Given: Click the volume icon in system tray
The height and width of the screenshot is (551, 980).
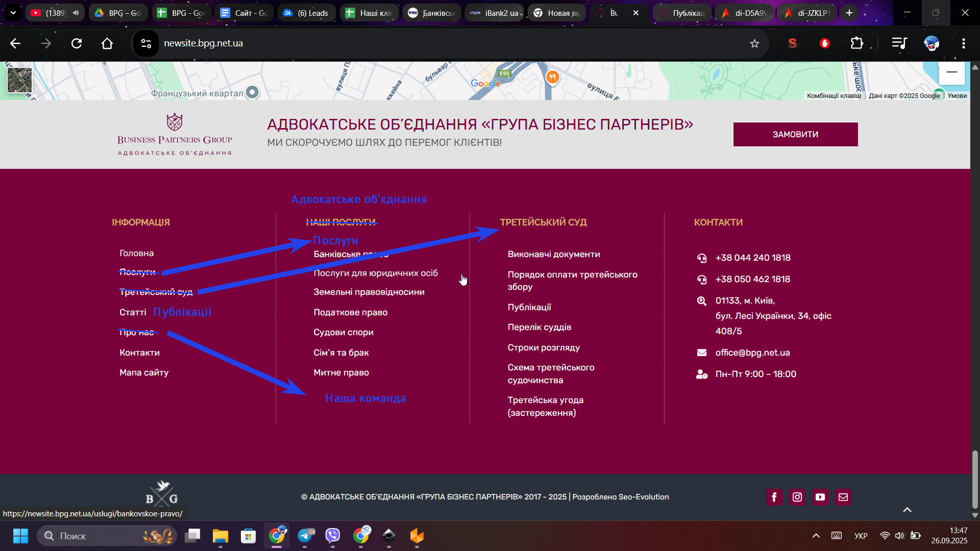Looking at the screenshot, I should point(899,536).
